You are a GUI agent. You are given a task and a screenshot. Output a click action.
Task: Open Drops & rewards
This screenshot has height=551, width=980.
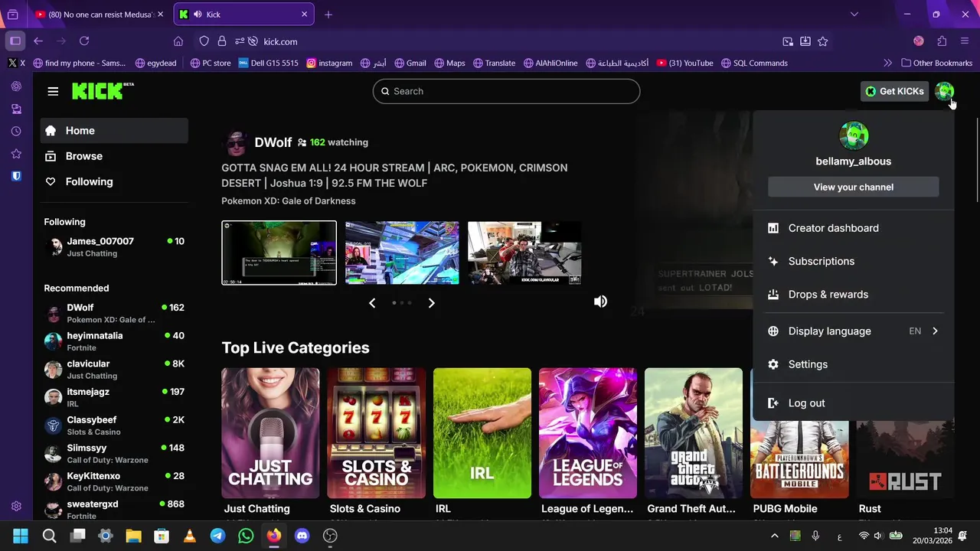(853, 295)
